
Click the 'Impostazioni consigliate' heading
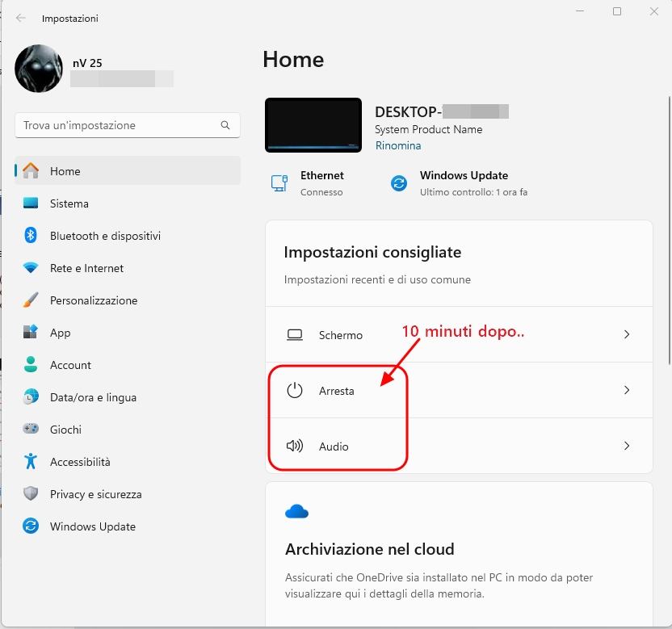pos(372,252)
